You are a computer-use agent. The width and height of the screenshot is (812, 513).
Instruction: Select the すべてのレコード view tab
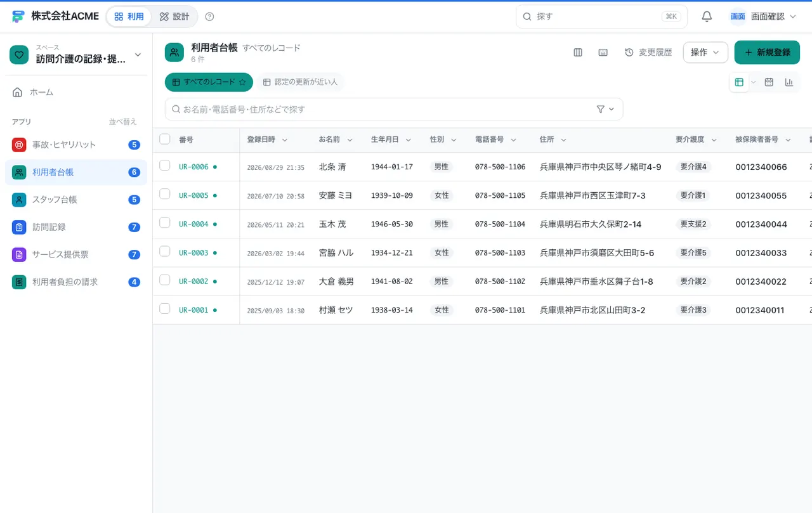click(x=209, y=82)
